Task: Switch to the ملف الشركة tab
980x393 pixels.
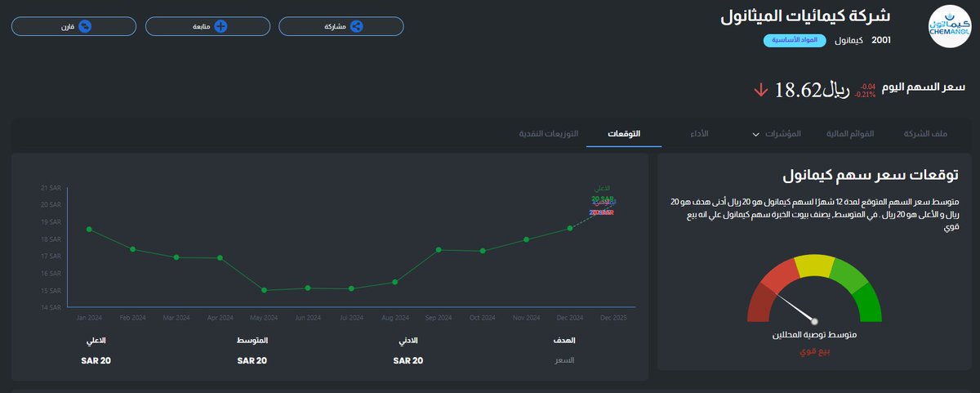Action: point(927,133)
